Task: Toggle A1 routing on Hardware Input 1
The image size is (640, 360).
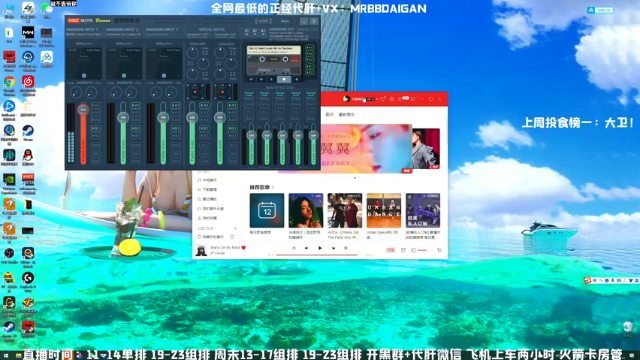Action: click(x=96, y=105)
